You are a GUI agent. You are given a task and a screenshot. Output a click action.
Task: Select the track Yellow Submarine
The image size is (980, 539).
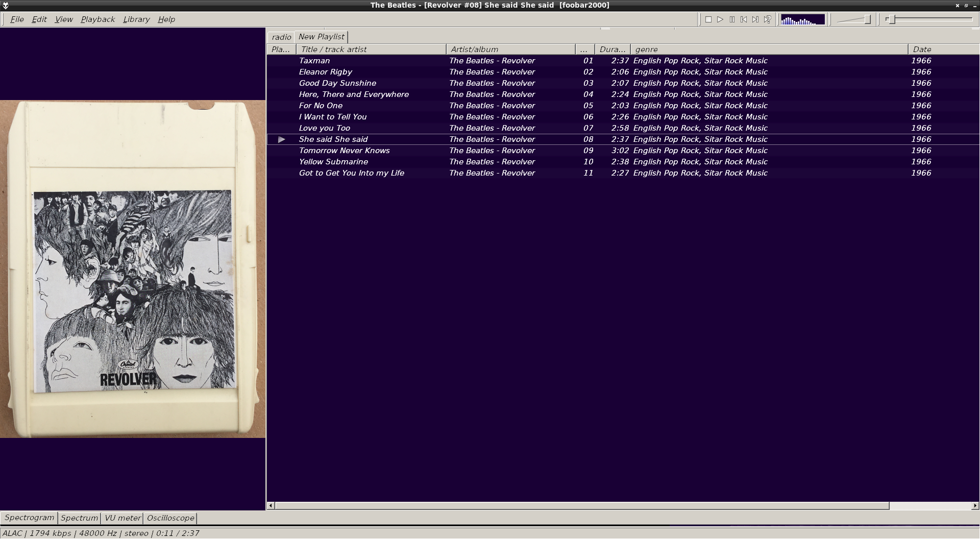point(623,162)
